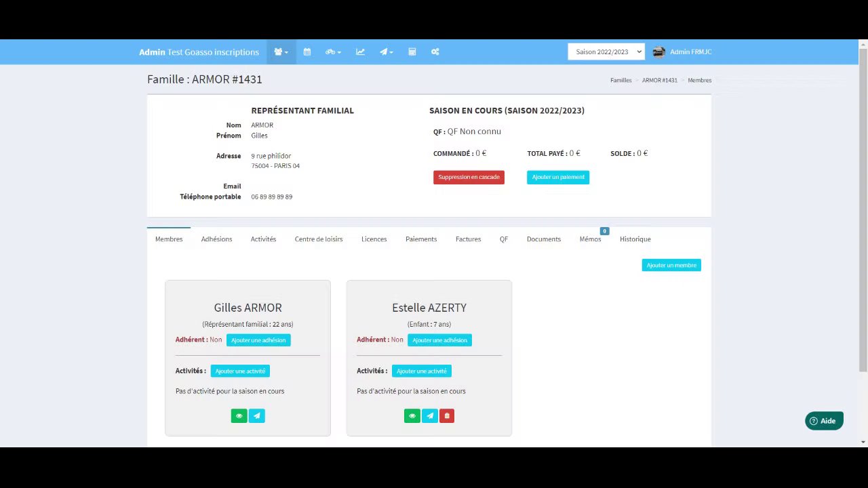
Task: Open the Mémos tab
Action: point(590,239)
